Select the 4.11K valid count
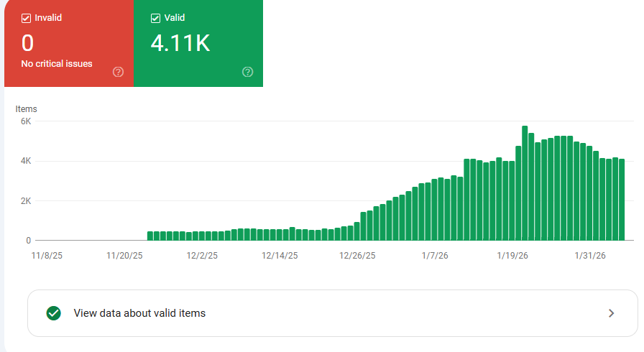644x352 pixels. pos(180,43)
